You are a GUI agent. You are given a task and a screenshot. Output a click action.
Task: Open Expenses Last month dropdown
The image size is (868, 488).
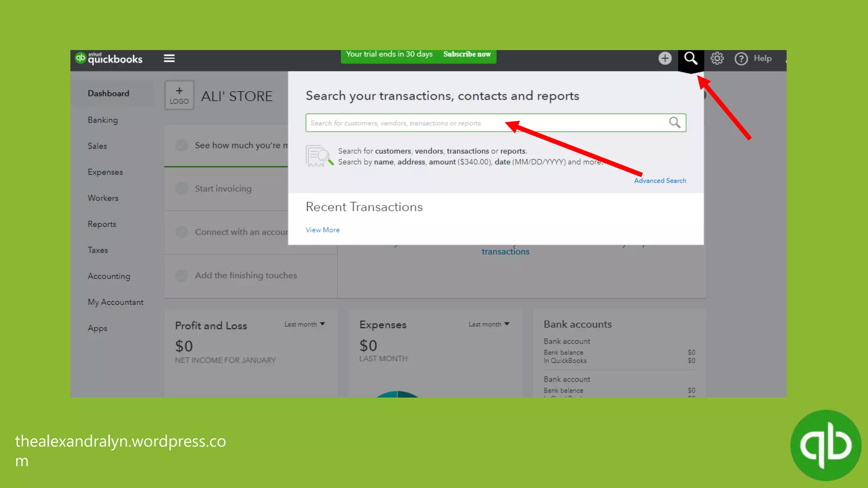tap(489, 324)
